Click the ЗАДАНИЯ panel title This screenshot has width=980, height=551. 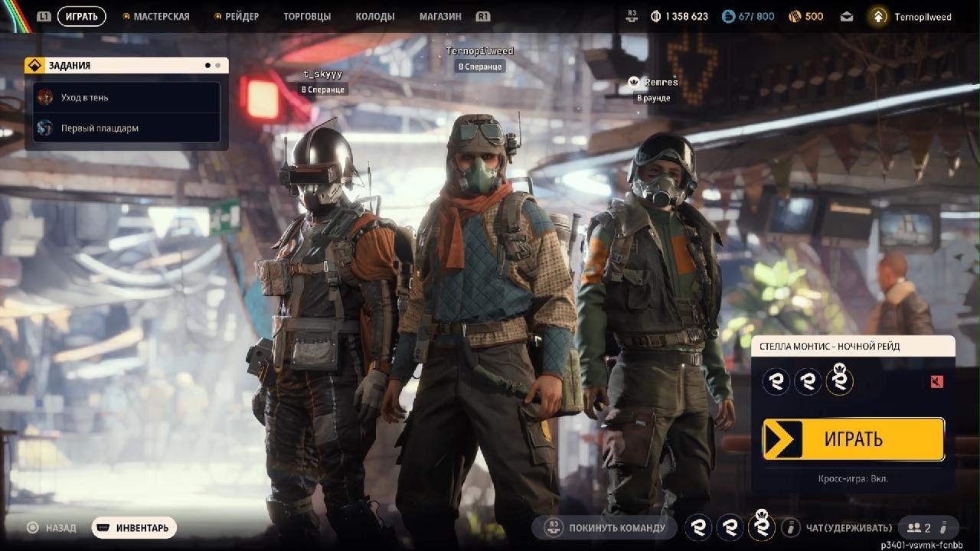point(70,65)
